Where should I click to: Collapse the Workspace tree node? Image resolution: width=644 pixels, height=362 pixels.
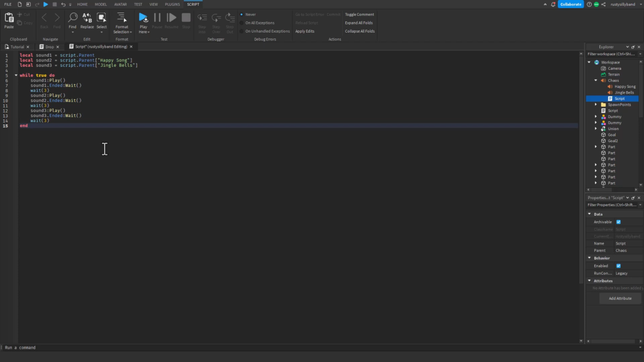[x=589, y=62]
